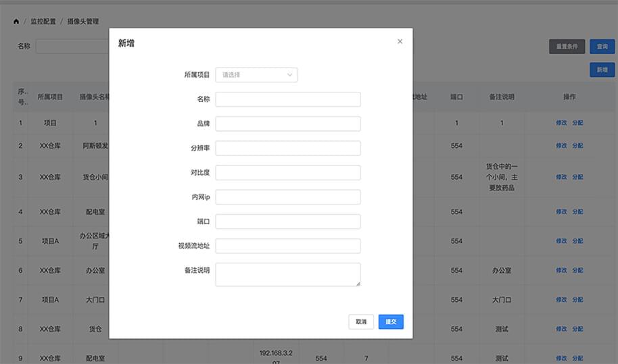This screenshot has height=364, width=618.
Task: Focus the 品牌 text field
Action: coord(287,124)
